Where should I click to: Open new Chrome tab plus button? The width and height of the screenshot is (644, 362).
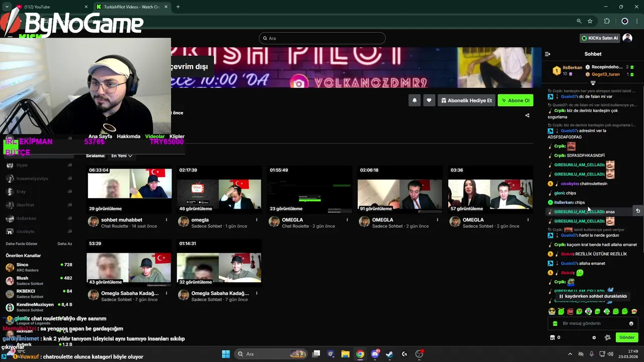178,7
